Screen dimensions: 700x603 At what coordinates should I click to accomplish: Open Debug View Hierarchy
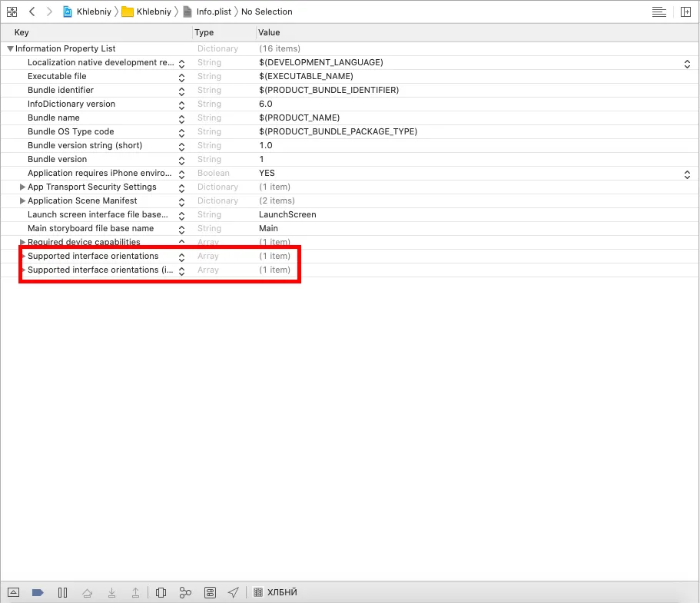[x=161, y=593]
